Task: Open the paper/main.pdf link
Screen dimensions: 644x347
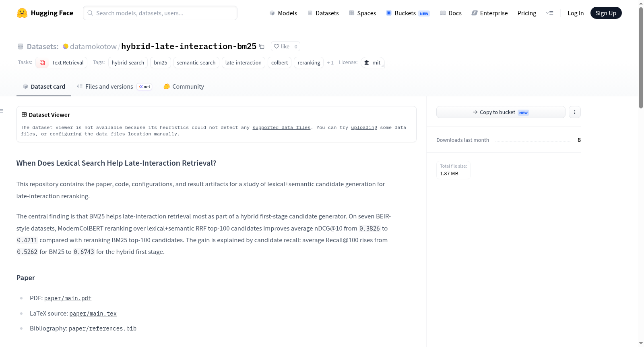Action: (x=68, y=298)
